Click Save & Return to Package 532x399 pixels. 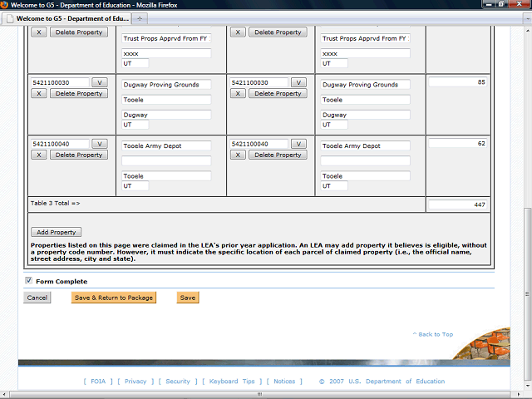pyautogui.click(x=114, y=298)
